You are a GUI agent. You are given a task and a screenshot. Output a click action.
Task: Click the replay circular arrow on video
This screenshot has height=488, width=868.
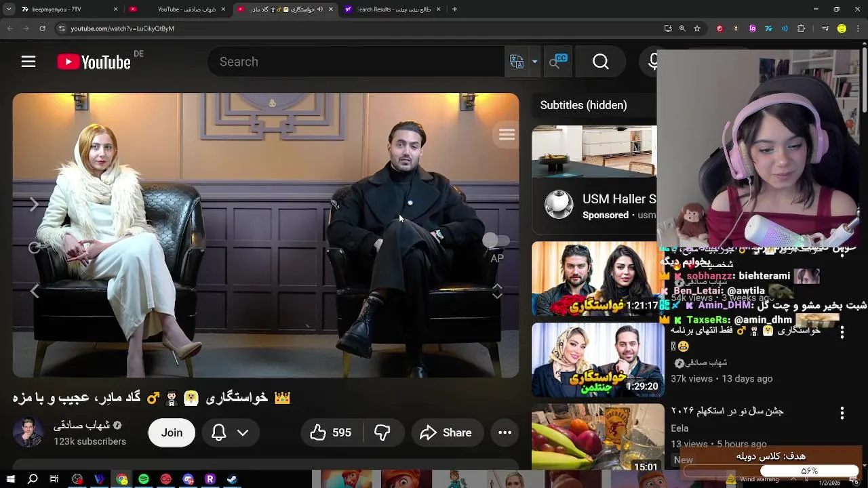(x=34, y=247)
